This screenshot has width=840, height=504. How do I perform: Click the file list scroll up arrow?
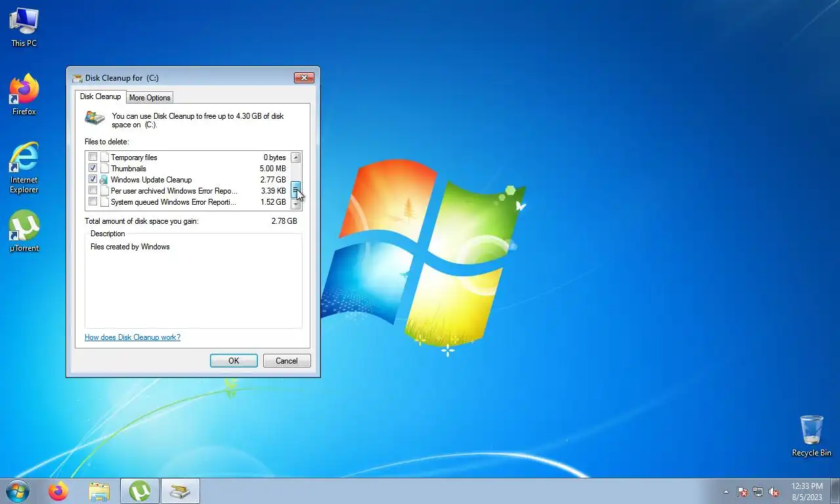(x=296, y=157)
